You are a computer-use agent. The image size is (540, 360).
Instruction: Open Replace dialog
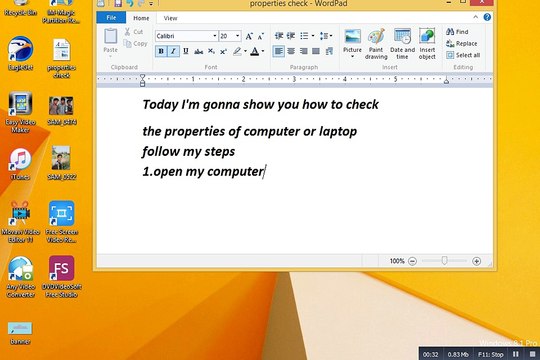pos(462,43)
